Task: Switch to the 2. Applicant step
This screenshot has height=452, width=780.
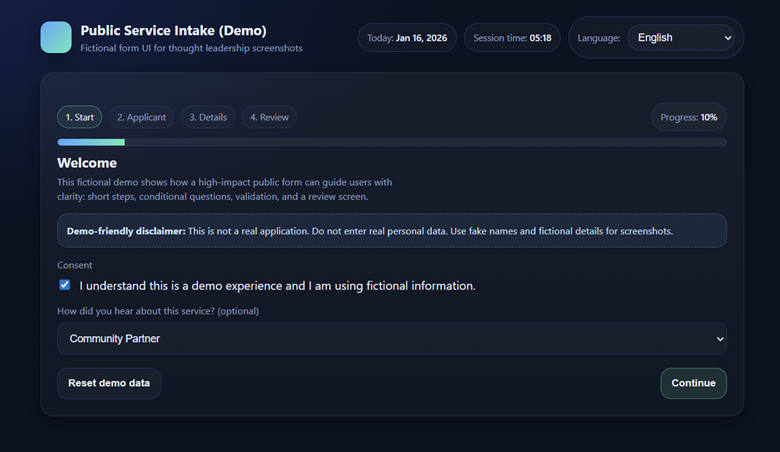Action: pos(141,117)
